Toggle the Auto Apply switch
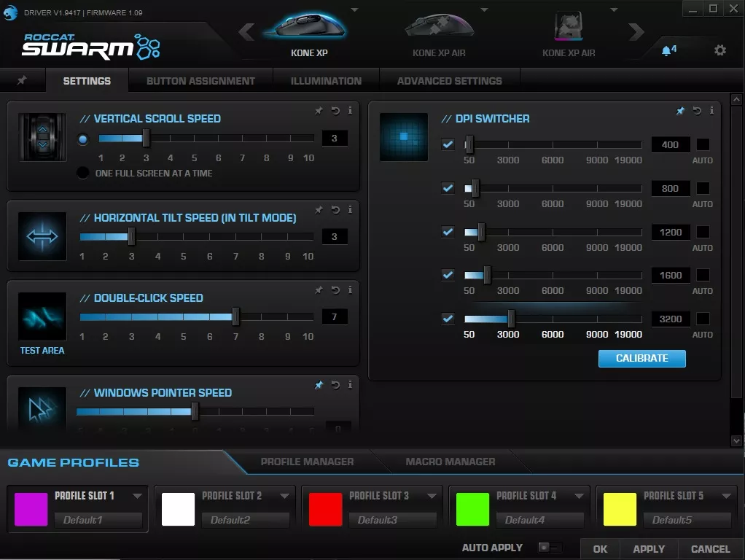 coord(550,547)
